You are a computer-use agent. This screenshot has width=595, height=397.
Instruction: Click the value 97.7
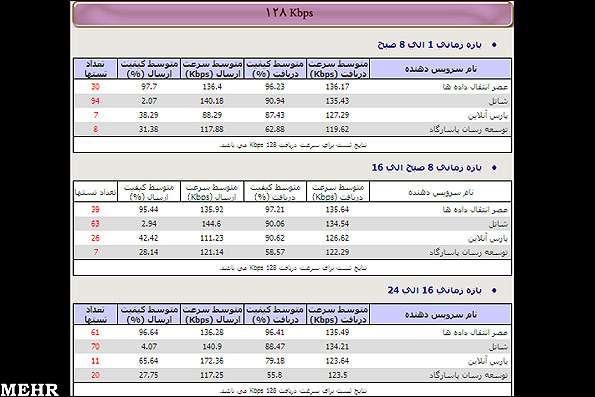(x=149, y=87)
